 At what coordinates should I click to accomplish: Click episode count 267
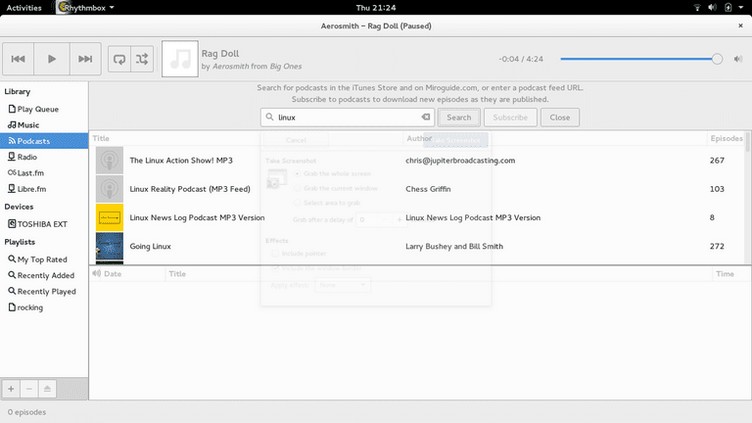click(x=717, y=160)
